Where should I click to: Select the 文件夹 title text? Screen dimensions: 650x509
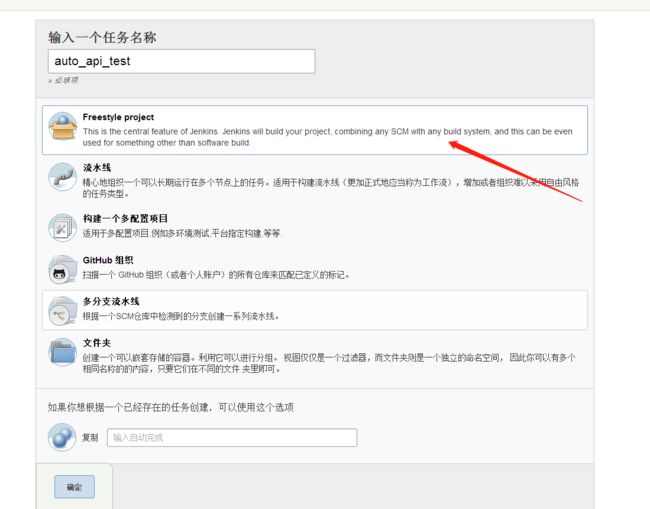pos(97,343)
